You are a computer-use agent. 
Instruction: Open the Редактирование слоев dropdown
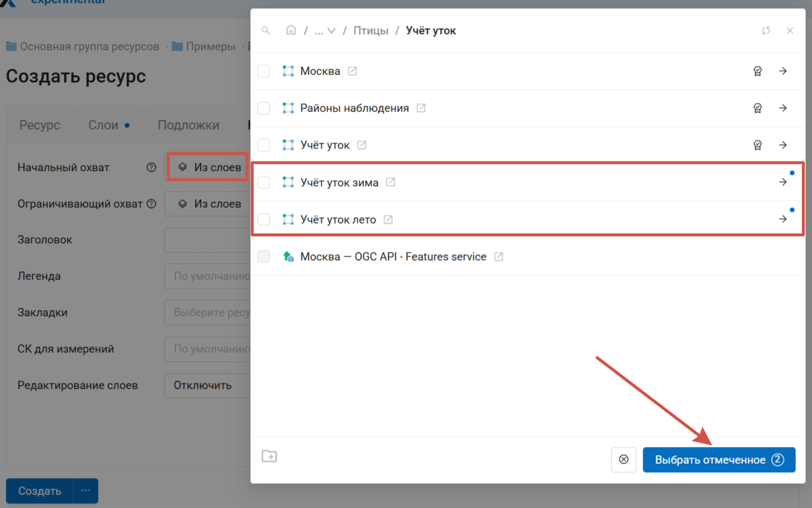click(x=207, y=386)
